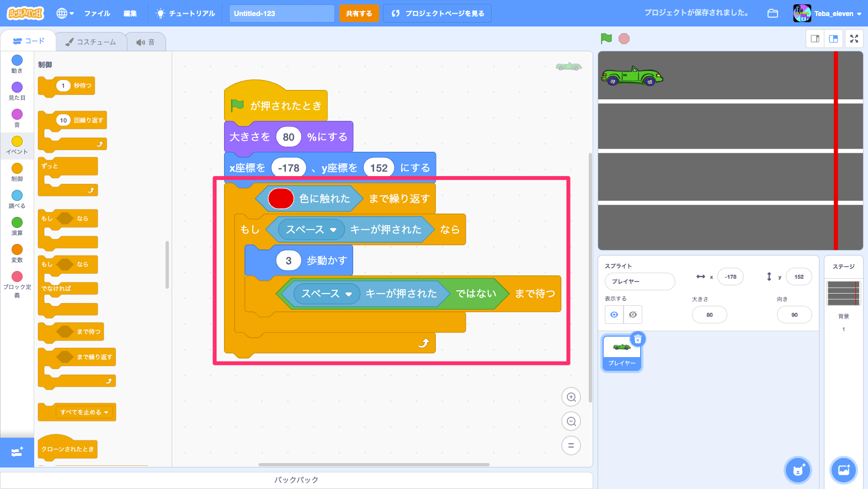Click the red stop sign button
Viewport: 868px width, 489px height.
624,39
